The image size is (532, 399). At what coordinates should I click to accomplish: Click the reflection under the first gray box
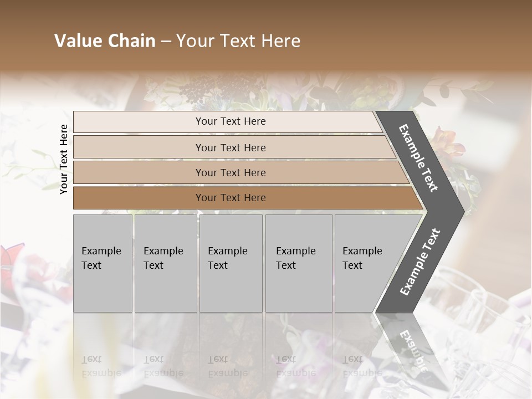click(x=103, y=355)
